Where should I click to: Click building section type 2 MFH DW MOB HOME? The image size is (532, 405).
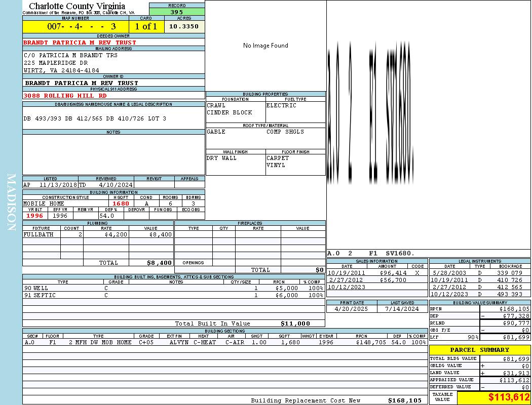tap(100, 343)
